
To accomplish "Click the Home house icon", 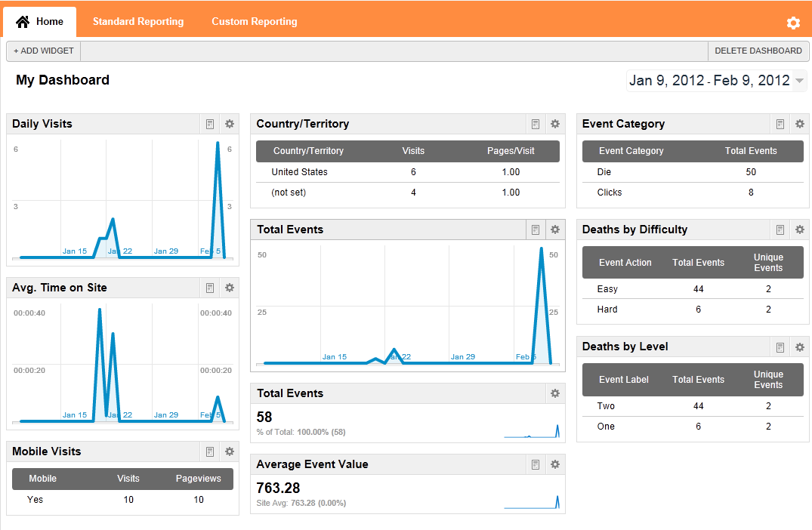I will 22,22.
